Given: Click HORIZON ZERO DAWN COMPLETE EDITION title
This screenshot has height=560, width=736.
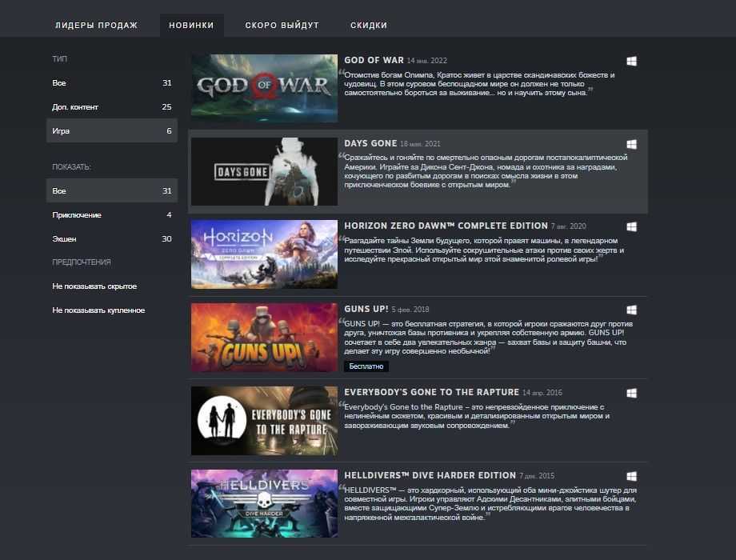Looking at the screenshot, I should point(446,226).
